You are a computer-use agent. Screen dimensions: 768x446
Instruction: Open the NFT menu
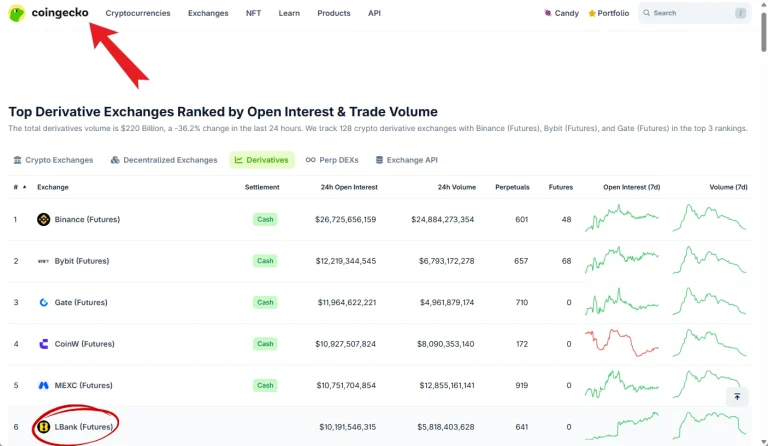[253, 13]
